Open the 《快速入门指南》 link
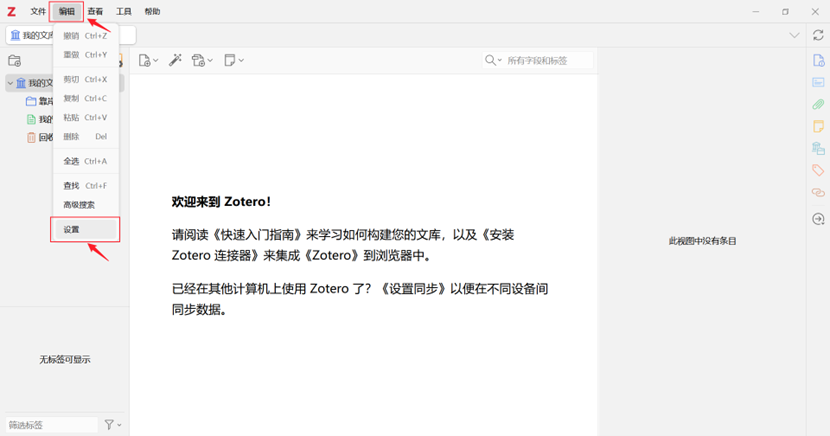Viewport: 830px width, 436px height. tap(257, 235)
